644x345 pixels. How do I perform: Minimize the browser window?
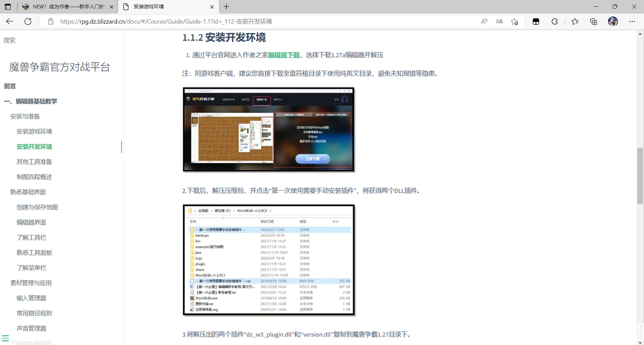(x=595, y=6)
